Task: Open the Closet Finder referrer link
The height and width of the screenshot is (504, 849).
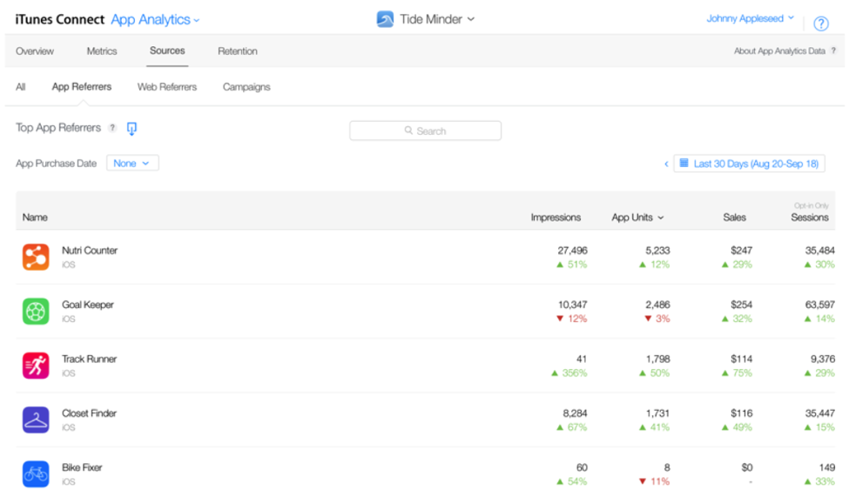Action: [x=90, y=413]
